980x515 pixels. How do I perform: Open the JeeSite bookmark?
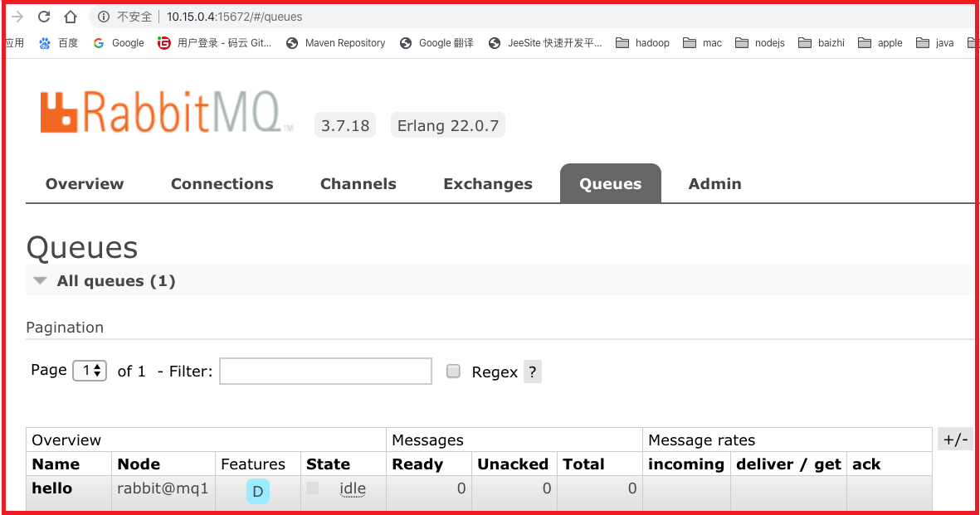pyautogui.click(x=546, y=43)
